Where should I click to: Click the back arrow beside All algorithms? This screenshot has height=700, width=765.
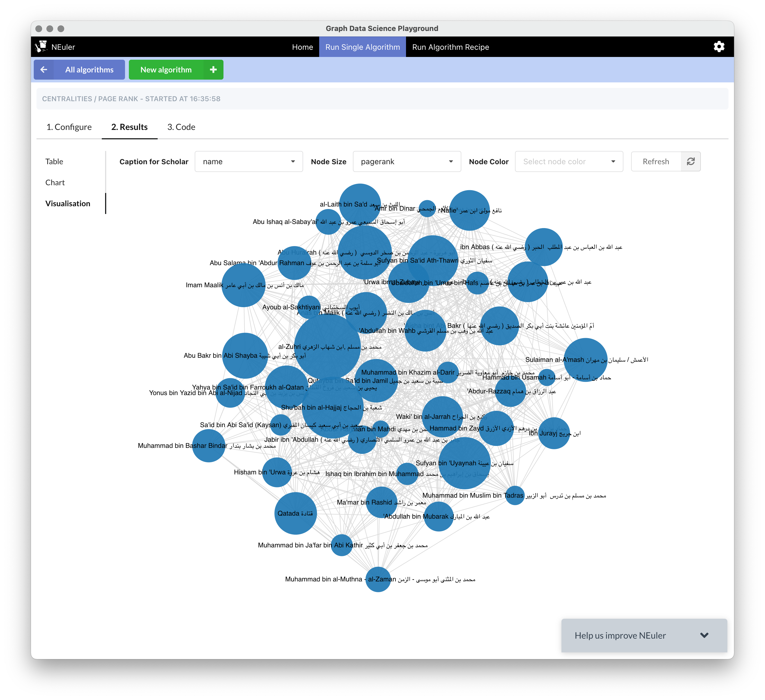(x=44, y=69)
